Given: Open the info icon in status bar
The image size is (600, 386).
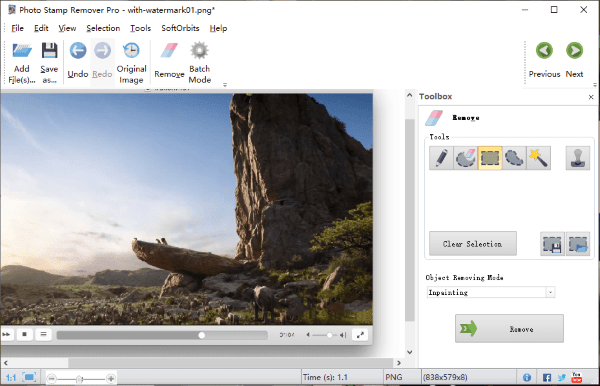Looking at the screenshot, I should tap(527, 378).
